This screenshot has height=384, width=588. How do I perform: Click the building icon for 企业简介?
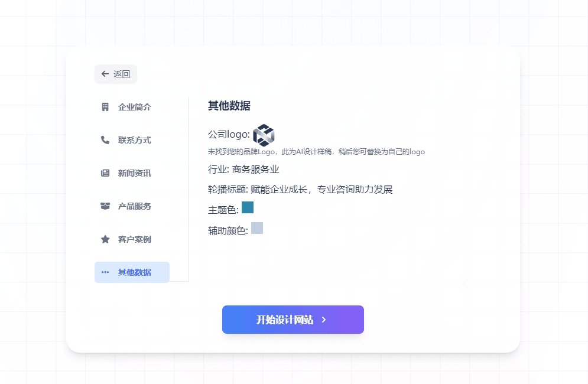[105, 107]
